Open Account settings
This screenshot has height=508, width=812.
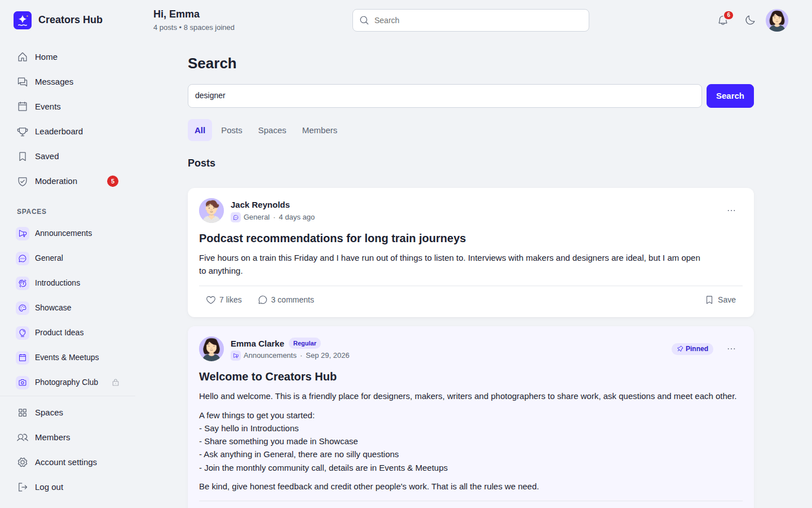[x=68, y=462]
